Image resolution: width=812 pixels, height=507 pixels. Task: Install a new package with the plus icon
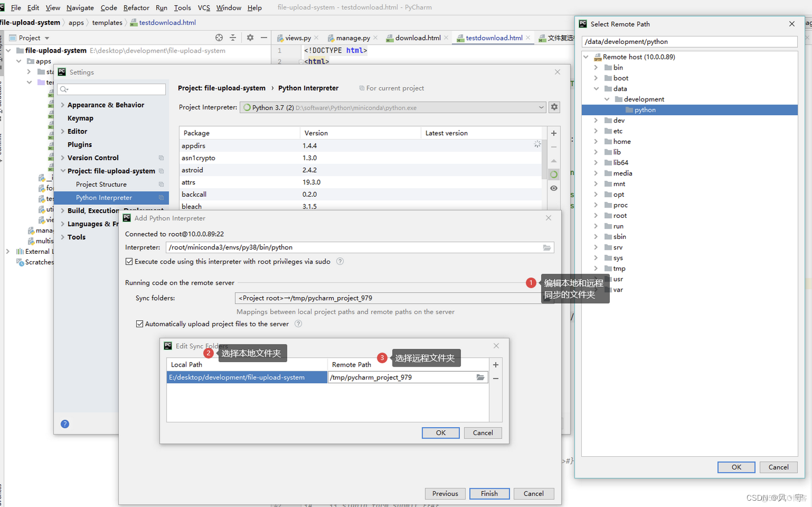coord(553,133)
